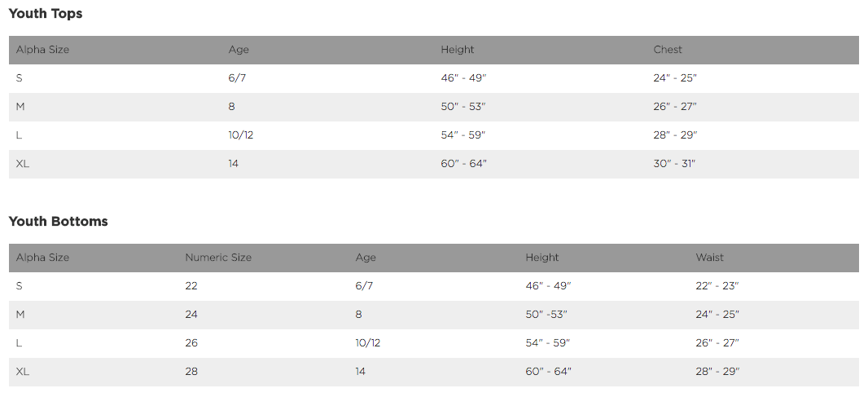This screenshot has width=868, height=397.
Task: Select the 22" - 23" waist cell
Action: 717,286
